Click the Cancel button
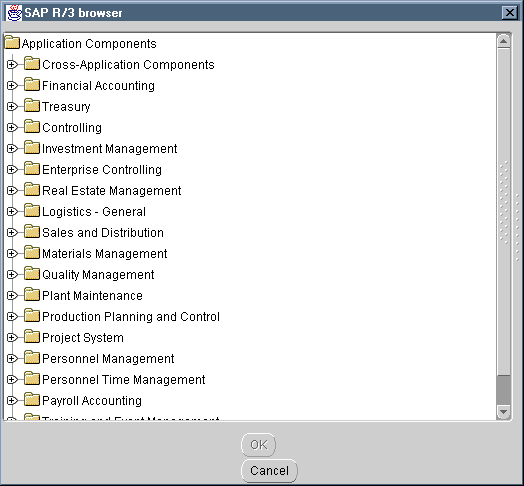The width and height of the screenshot is (524, 486). tap(269, 471)
